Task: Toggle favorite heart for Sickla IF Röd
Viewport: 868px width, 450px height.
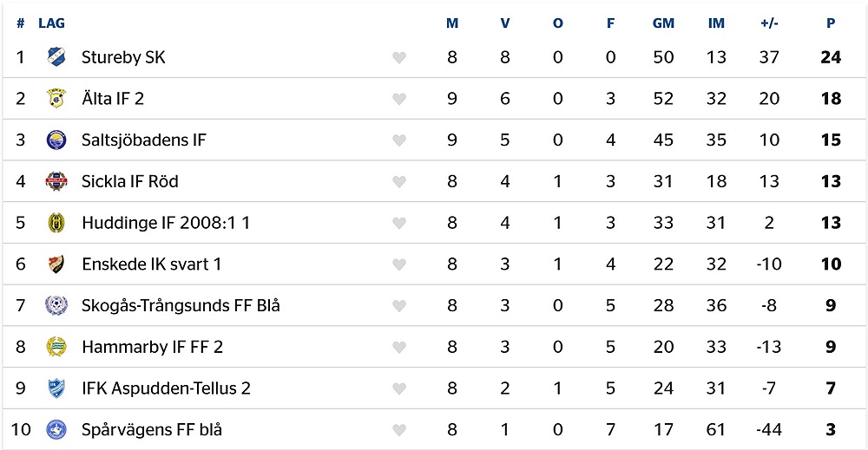Action: pos(399,182)
